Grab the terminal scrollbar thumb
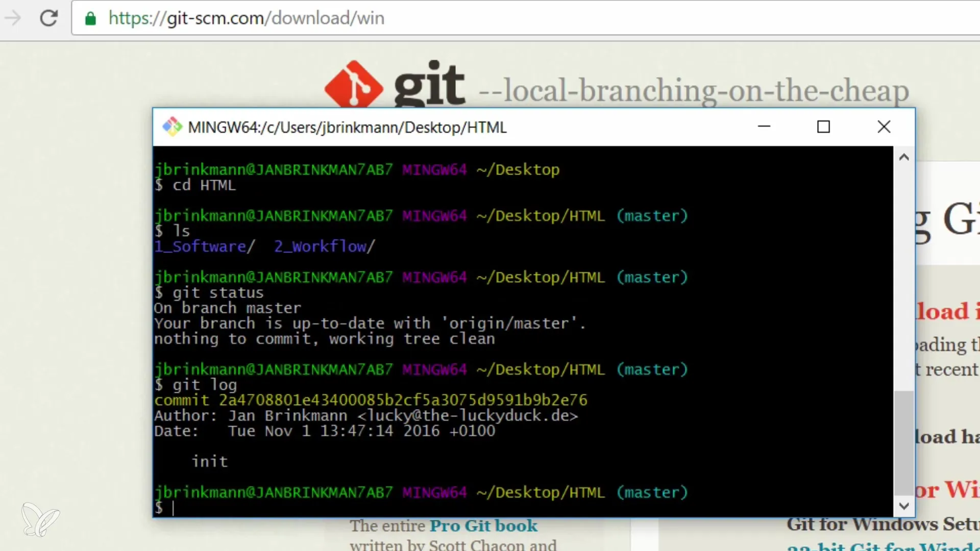The image size is (980, 551). 904,443
